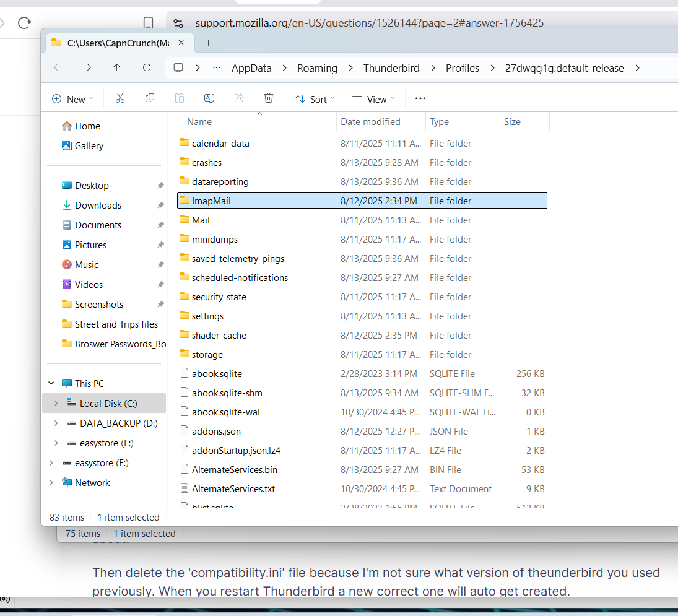Click the pin icon next to Downloads
Image resolution: width=678 pixels, height=616 pixels.
(160, 206)
